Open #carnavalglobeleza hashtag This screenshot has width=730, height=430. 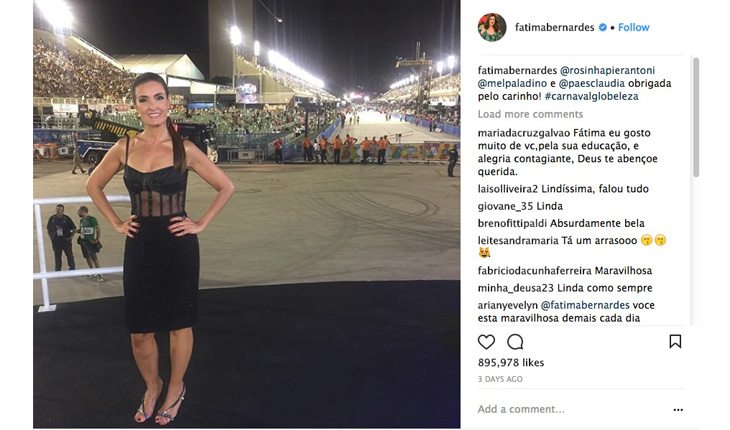(591, 96)
